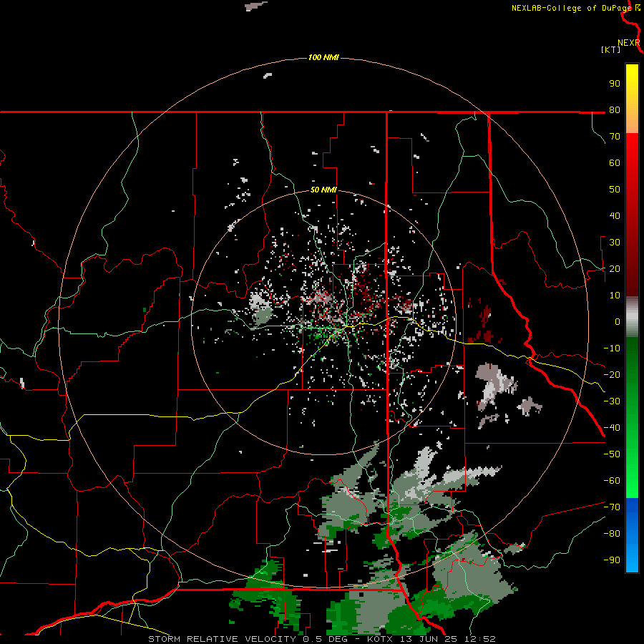Click the -80 value on velocity scale
The image size is (644, 644).
coord(612,534)
